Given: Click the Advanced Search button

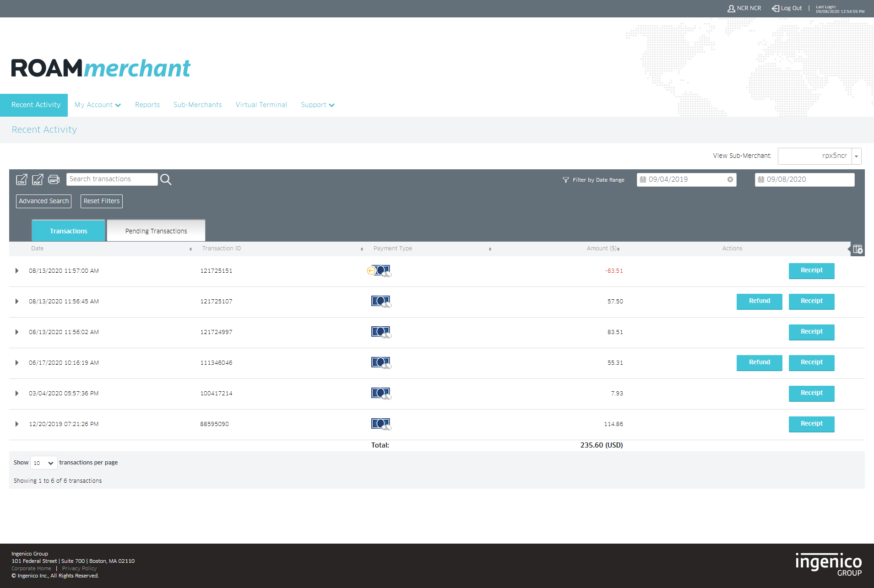Looking at the screenshot, I should (43, 201).
